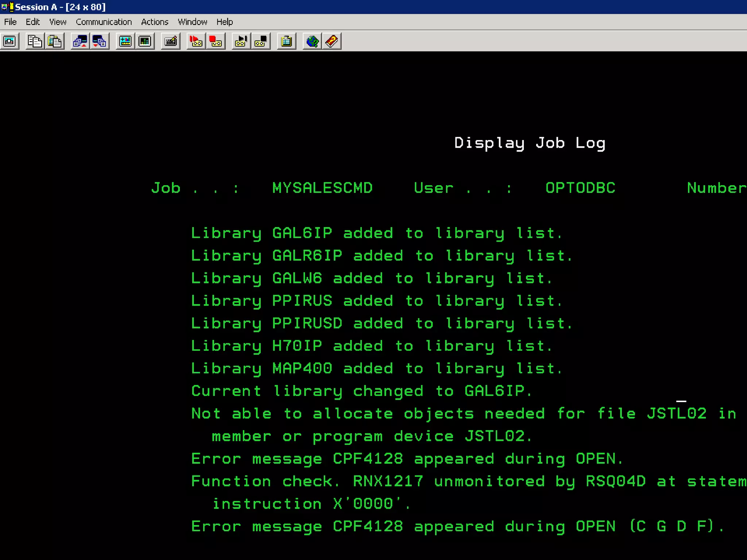Click the Play Macro icon
The height and width of the screenshot is (560, 747).
(241, 41)
